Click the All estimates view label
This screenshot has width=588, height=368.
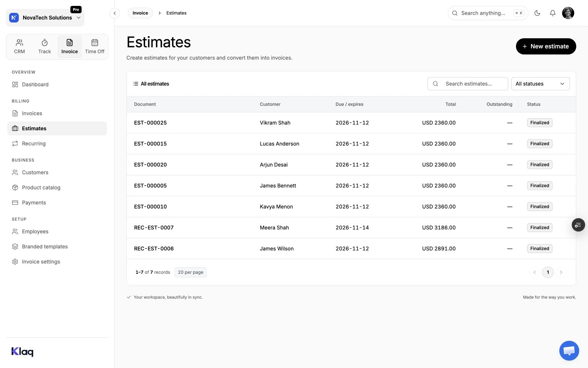coord(151,84)
